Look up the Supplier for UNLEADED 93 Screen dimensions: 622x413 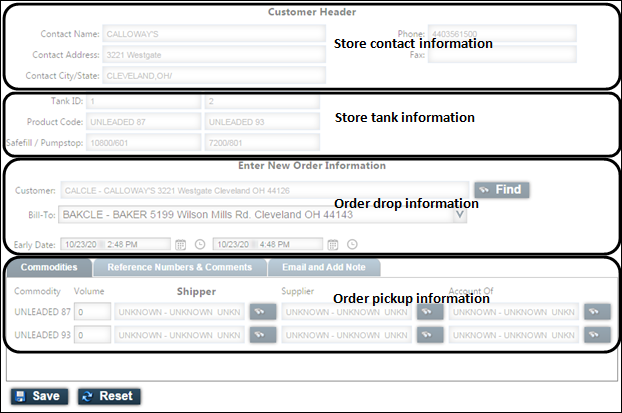pyautogui.click(x=430, y=335)
